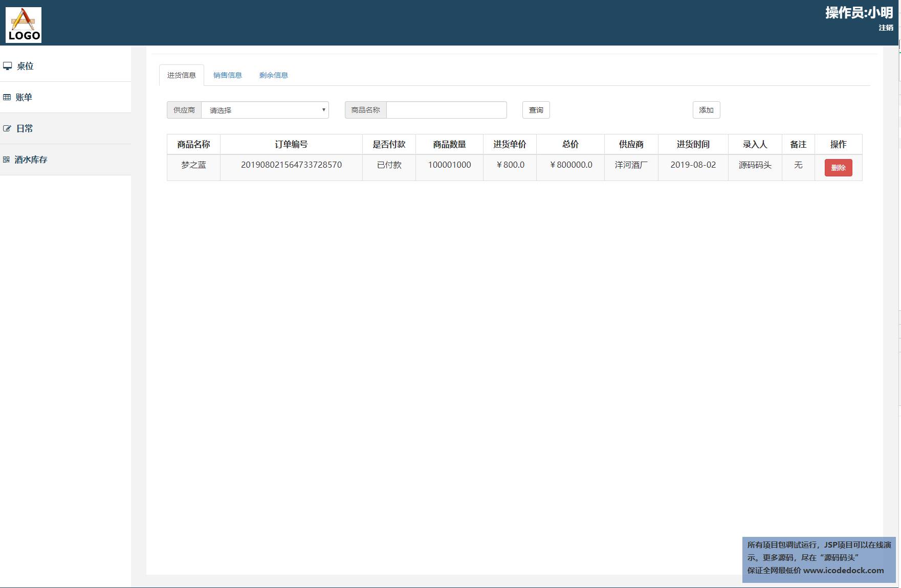The width and height of the screenshot is (901, 588).
Task: Click the 进货单价 column header
Action: coord(510,144)
